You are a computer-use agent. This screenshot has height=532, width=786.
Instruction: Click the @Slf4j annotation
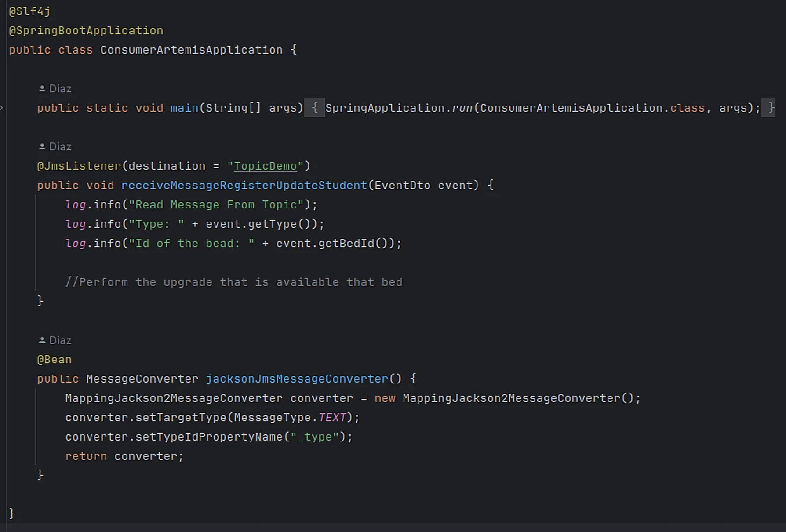point(30,11)
